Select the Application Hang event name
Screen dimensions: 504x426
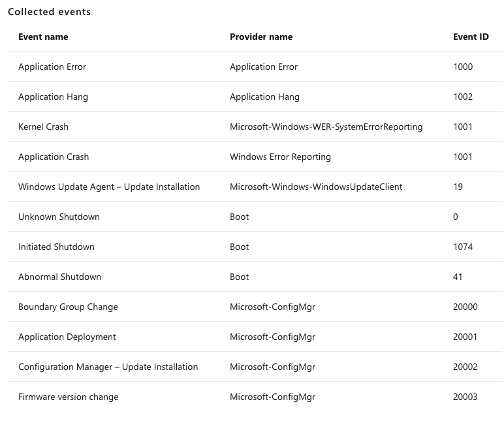point(53,97)
